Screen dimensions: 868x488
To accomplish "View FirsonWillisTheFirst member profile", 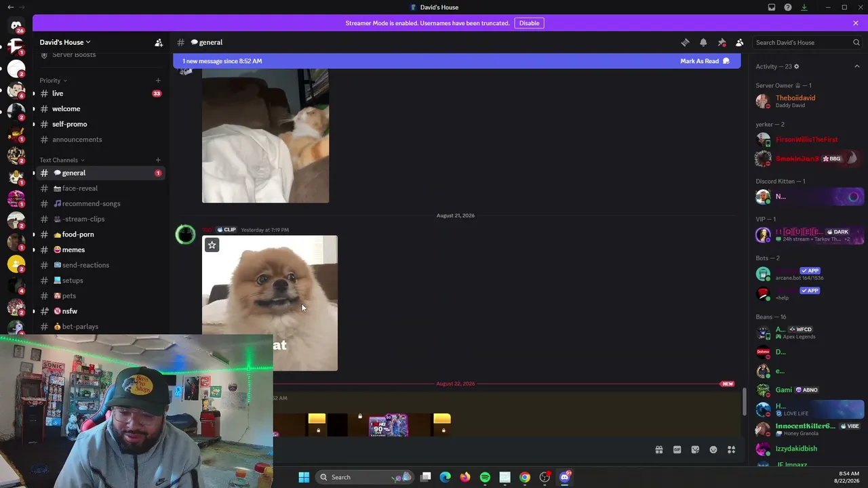I will pyautogui.click(x=808, y=140).
